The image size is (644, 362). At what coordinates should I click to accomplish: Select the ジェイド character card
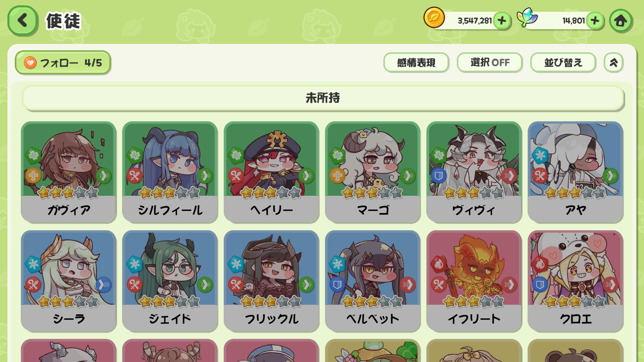click(x=170, y=281)
